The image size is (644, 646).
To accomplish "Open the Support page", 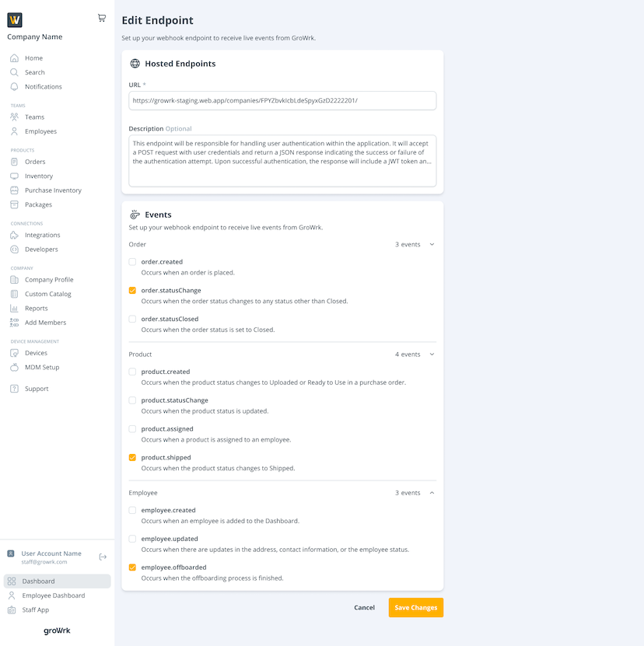I will [x=36, y=388].
